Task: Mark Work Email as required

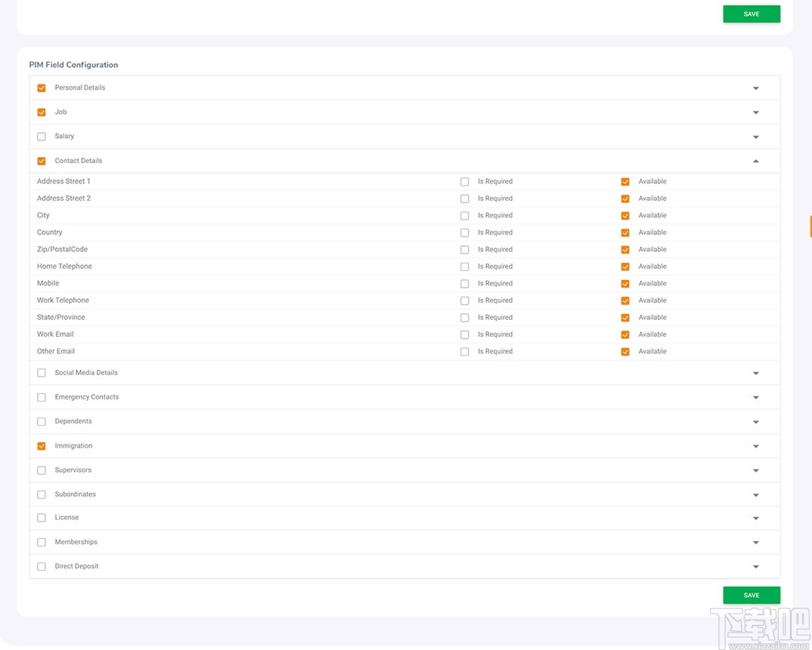Action: (465, 335)
